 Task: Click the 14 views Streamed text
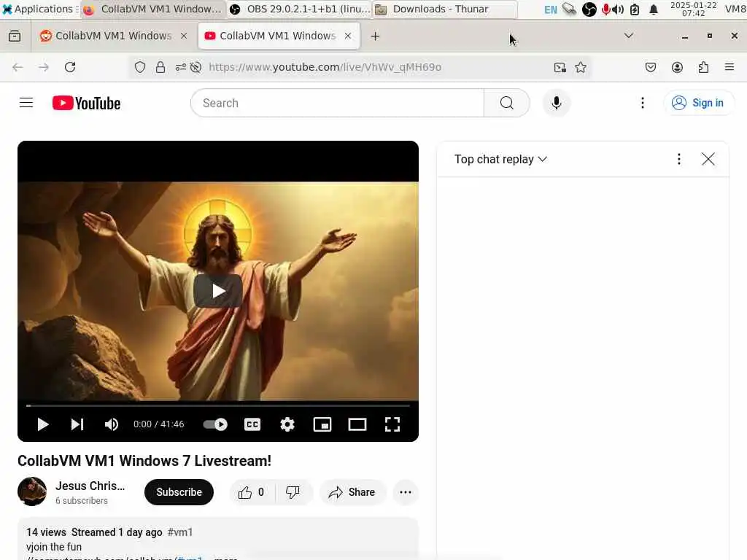(x=94, y=532)
